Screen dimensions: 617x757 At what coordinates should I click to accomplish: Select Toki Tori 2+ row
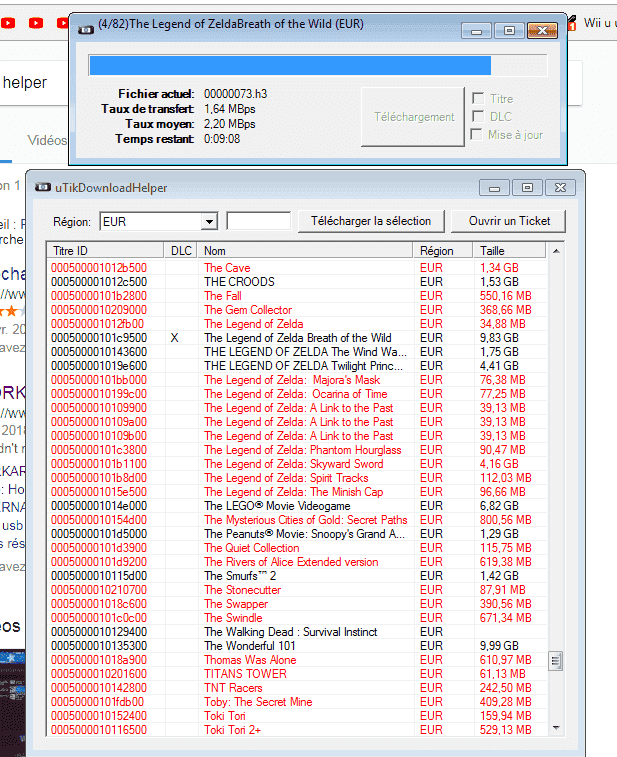tap(297, 729)
